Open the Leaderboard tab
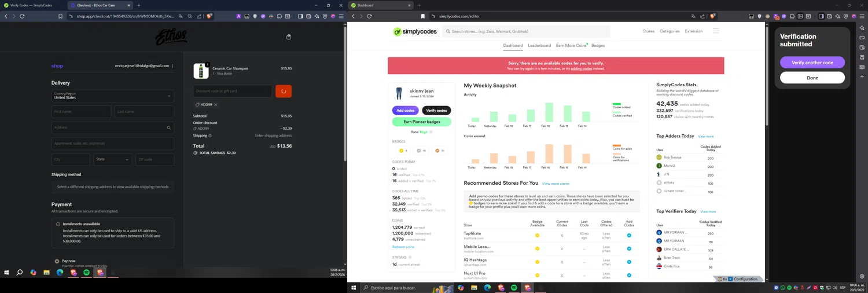 pos(539,46)
